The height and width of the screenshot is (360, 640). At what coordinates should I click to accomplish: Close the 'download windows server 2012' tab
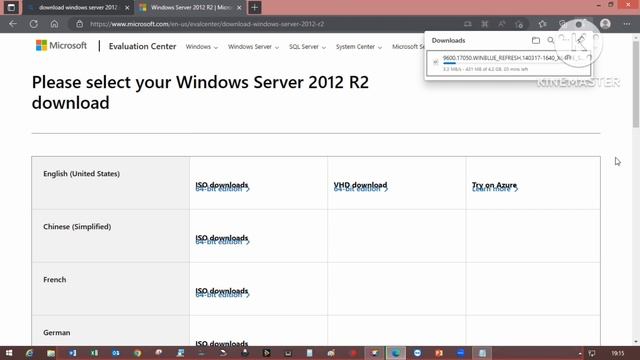point(127,8)
